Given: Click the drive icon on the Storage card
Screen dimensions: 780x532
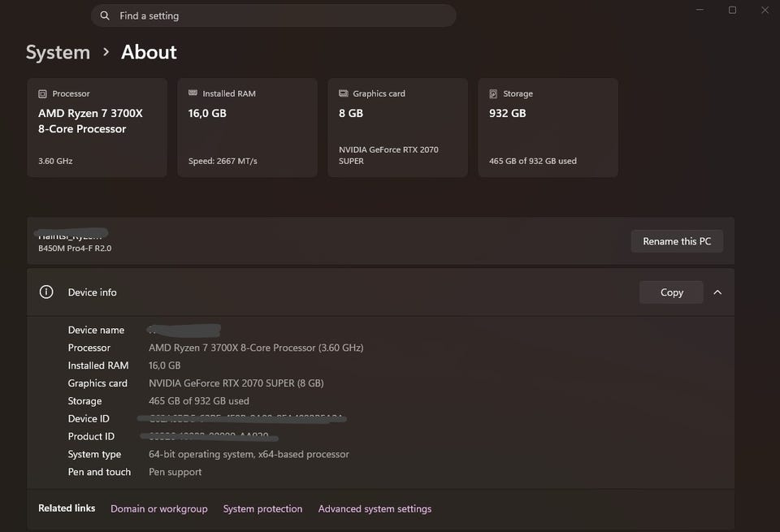Looking at the screenshot, I should coord(493,94).
